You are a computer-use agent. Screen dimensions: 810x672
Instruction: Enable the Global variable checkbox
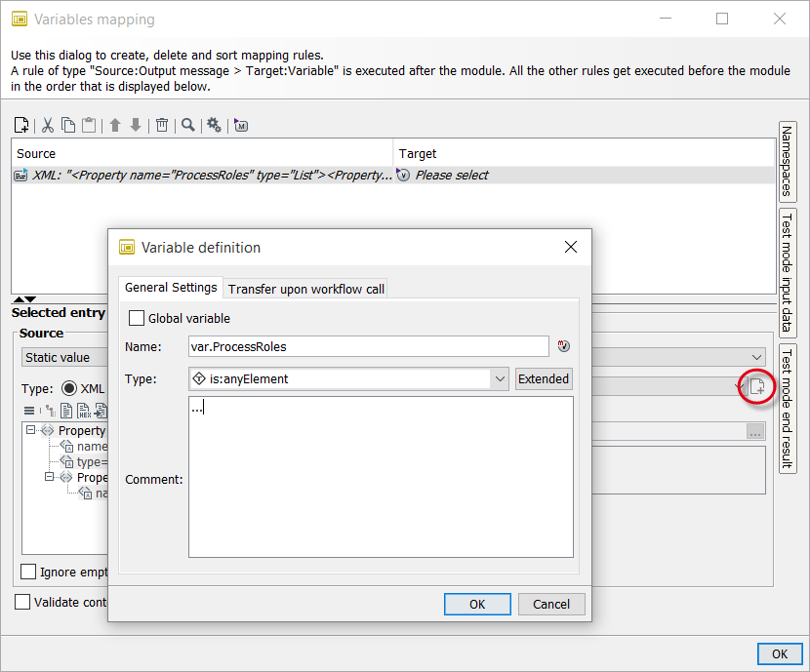point(137,318)
